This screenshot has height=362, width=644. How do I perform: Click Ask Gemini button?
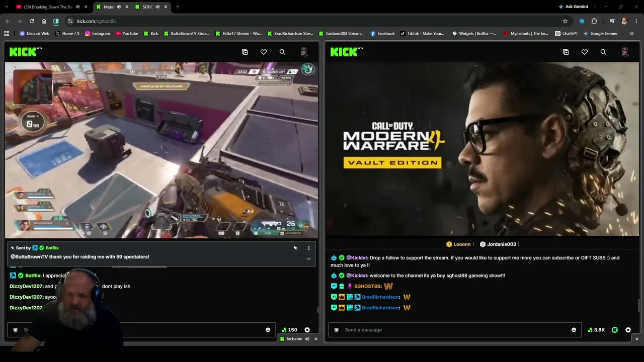click(573, 7)
